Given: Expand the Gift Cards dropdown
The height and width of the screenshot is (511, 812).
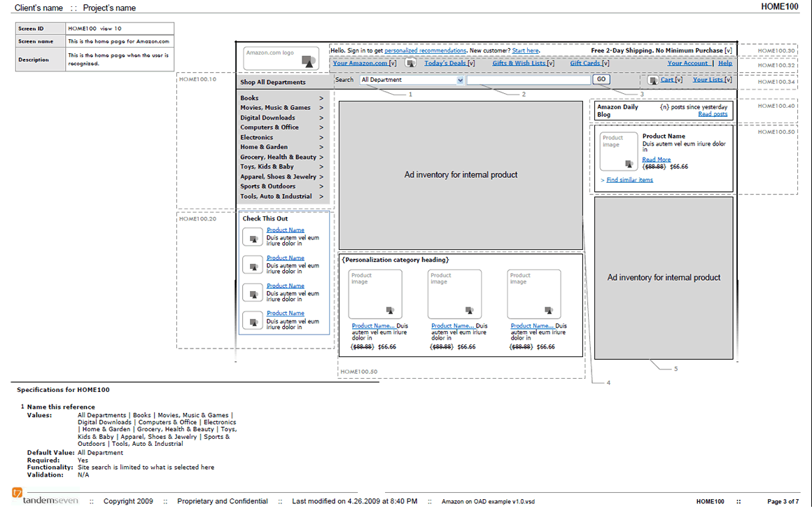Looking at the screenshot, I should pos(589,63).
